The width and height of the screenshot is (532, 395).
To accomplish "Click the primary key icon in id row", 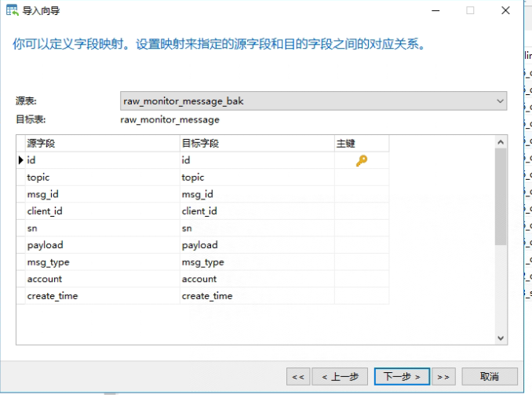I will 361,160.
